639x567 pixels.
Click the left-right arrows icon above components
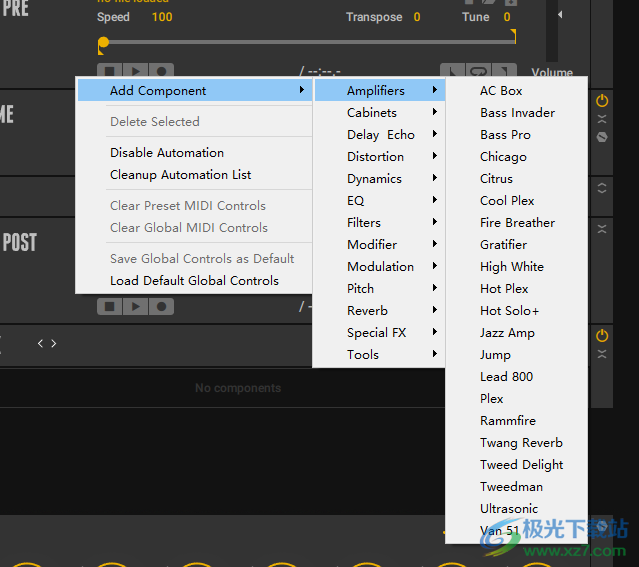pyautogui.click(x=47, y=343)
